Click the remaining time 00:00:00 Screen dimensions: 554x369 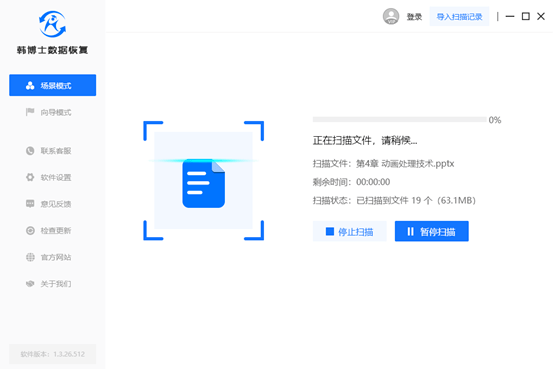(373, 182)
